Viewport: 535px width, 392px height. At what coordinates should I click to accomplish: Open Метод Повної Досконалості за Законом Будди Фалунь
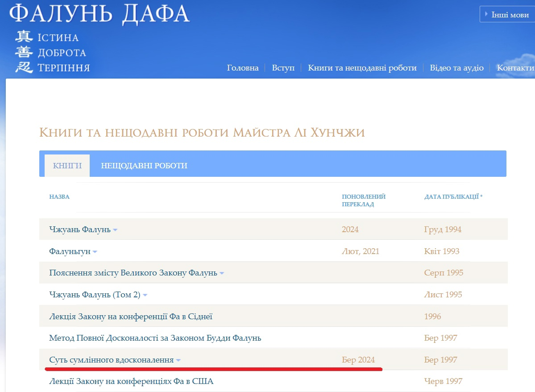click(x=155, y=338)
